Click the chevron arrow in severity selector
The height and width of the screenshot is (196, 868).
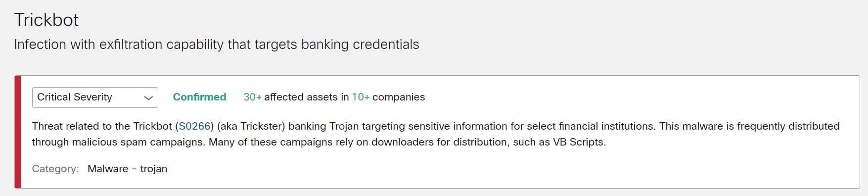coord(148,98)
